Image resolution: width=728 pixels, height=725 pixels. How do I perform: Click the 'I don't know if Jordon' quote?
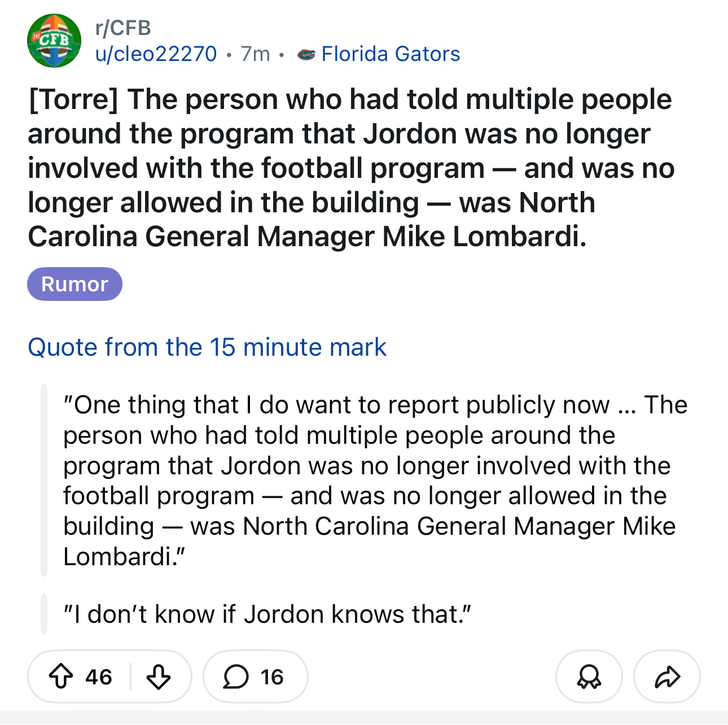[267, 614]
